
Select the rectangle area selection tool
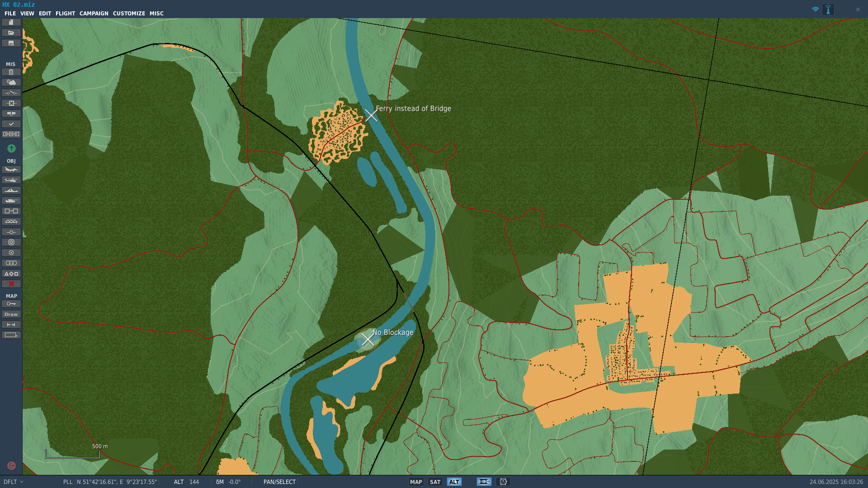click(x=11, y=335)
